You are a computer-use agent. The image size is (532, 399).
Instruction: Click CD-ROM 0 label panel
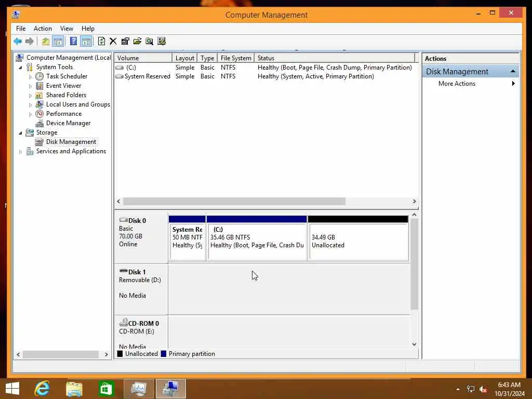point(141,332)
